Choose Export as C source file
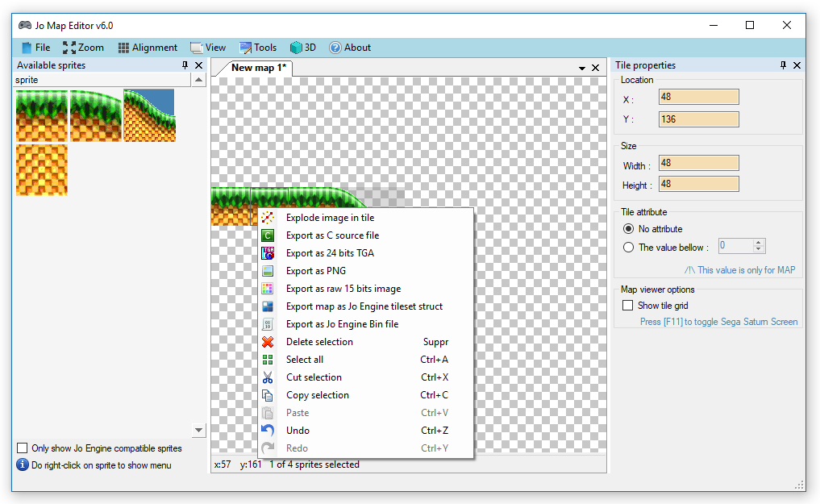Screen dimensions: 820x504 coord(366,235)
